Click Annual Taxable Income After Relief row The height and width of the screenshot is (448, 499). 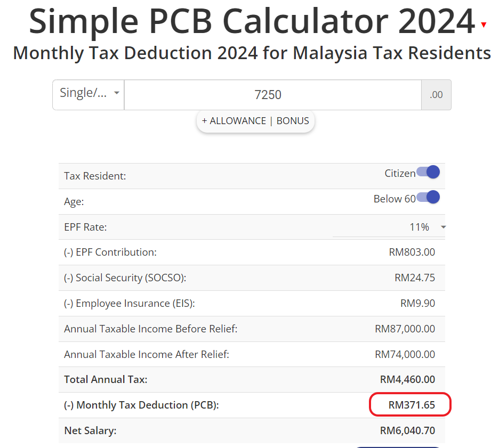tap(252, 354)
